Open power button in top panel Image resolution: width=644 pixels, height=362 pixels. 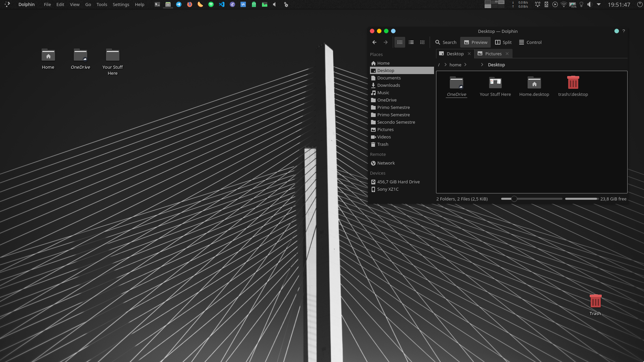[639, 4]
